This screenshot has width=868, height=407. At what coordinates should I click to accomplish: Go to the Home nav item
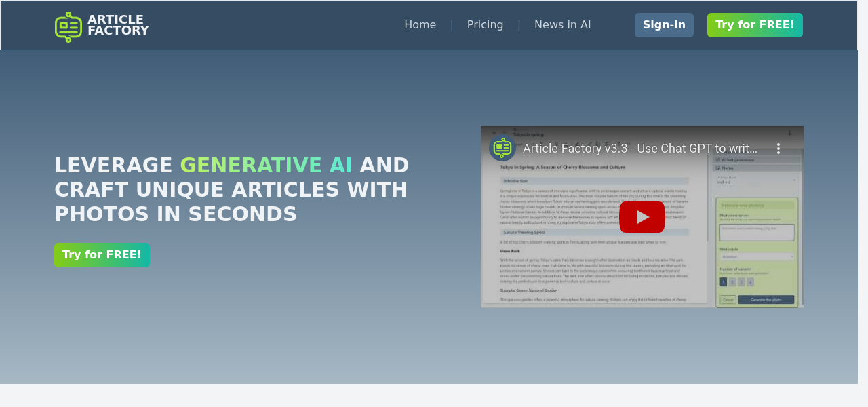click(420, 25)
